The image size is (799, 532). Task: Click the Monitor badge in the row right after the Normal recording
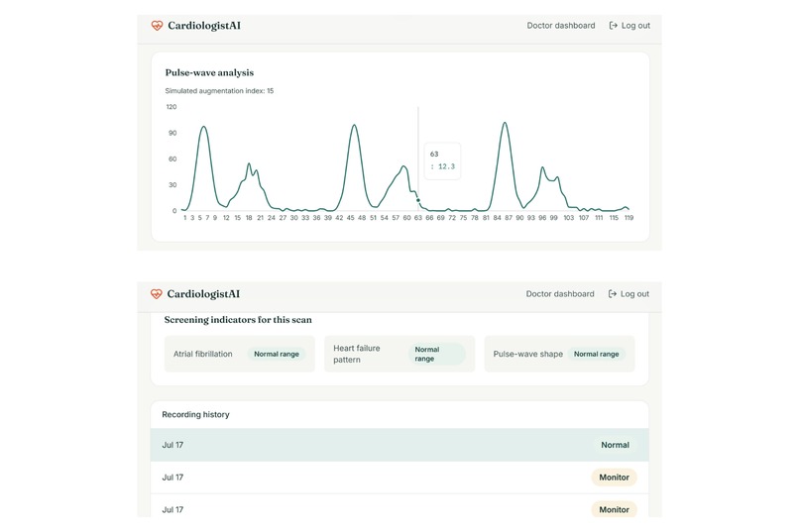click(x=614, y=478)
